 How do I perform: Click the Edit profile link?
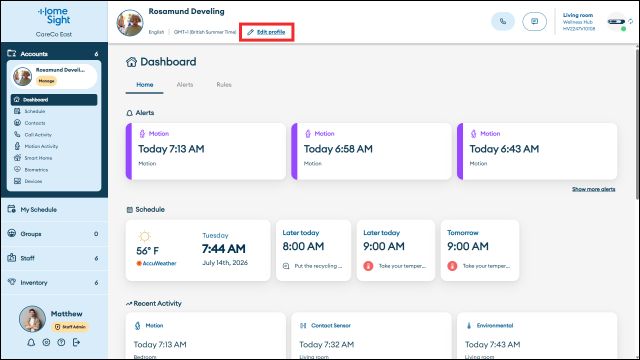pos(266,32)
